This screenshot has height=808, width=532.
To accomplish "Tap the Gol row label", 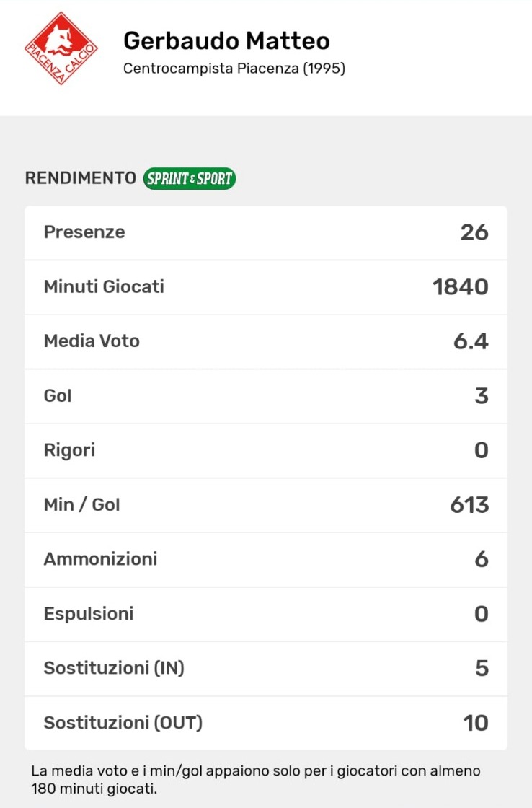I will coord(58,396).
